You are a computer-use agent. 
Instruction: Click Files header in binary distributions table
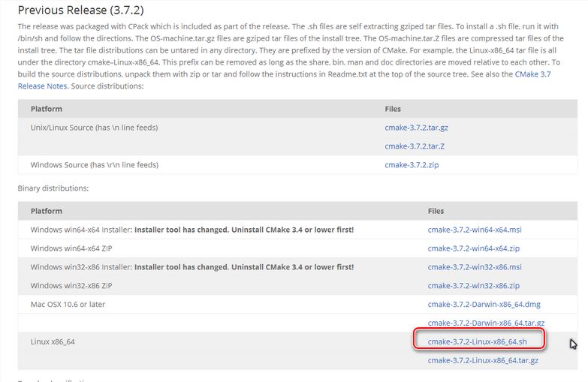tap(436, 211)
